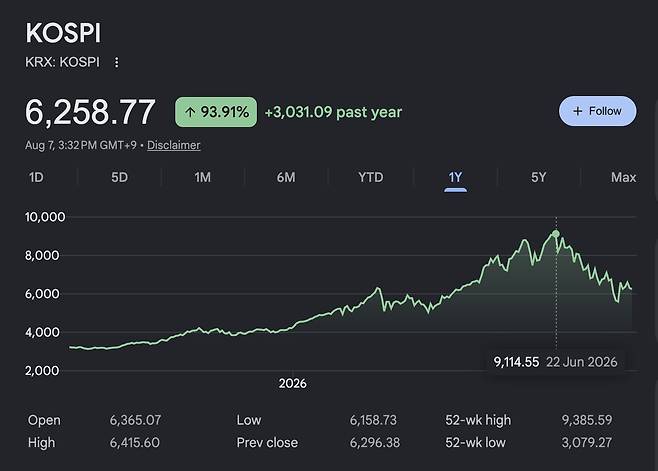Click the 2,000 y-axis label
This screenshot has height=471, width=658.
[42, 371]
